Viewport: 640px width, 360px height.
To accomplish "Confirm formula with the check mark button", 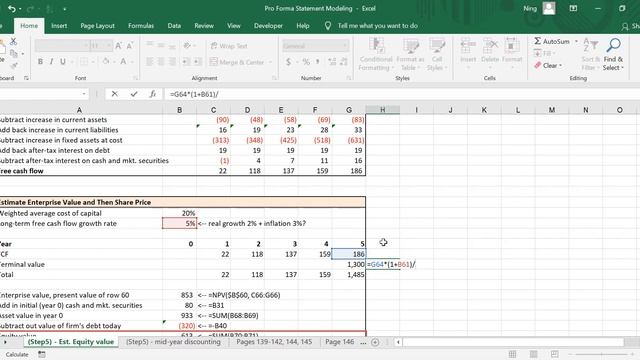I will tap(134, 94).
